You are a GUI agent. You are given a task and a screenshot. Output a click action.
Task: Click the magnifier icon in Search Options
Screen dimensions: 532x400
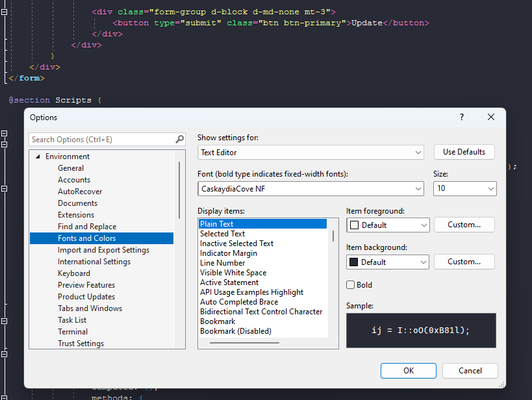point(178,139)
